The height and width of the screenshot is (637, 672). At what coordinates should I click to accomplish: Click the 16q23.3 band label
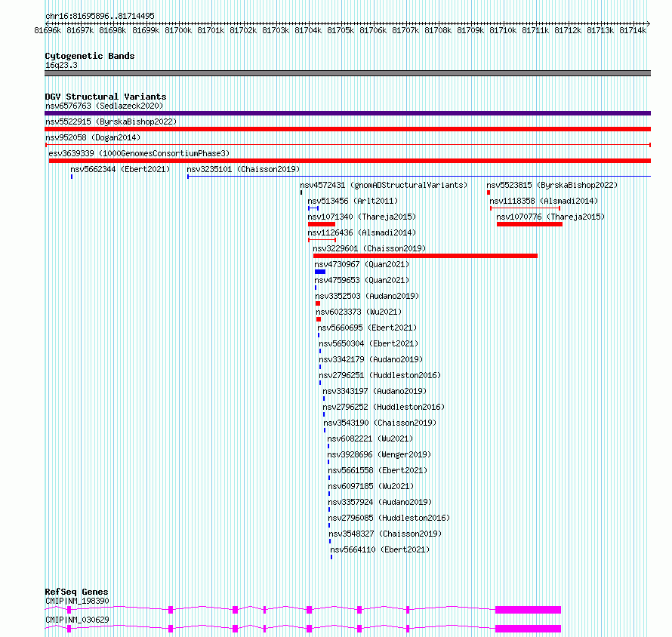point(61,65)
